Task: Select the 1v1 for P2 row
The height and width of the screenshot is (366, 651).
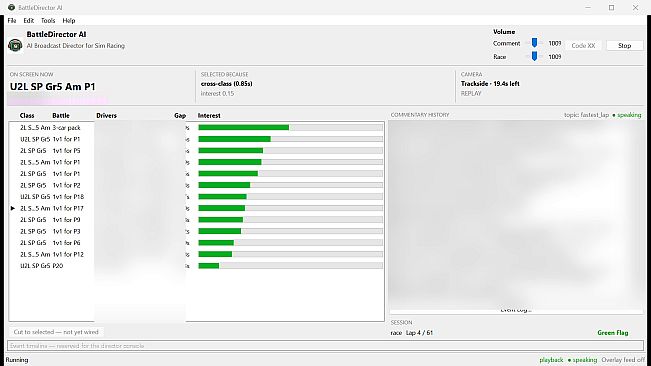Action: pyautogui.click(x=196, y=185)
